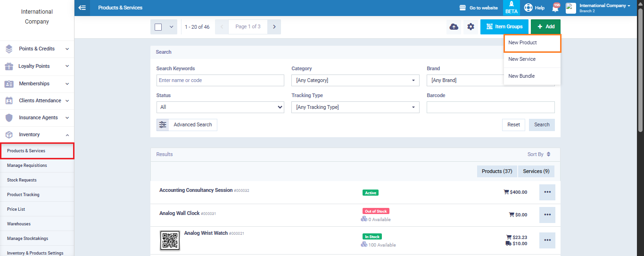Open the Tracking Type dropdown

pos(355,107)
